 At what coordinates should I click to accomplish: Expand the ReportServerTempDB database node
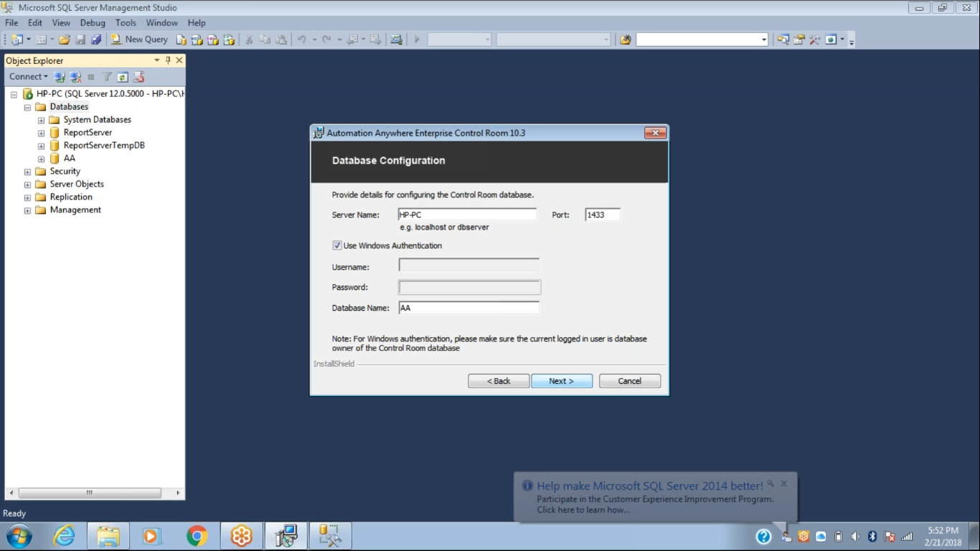tap(41, 146)
